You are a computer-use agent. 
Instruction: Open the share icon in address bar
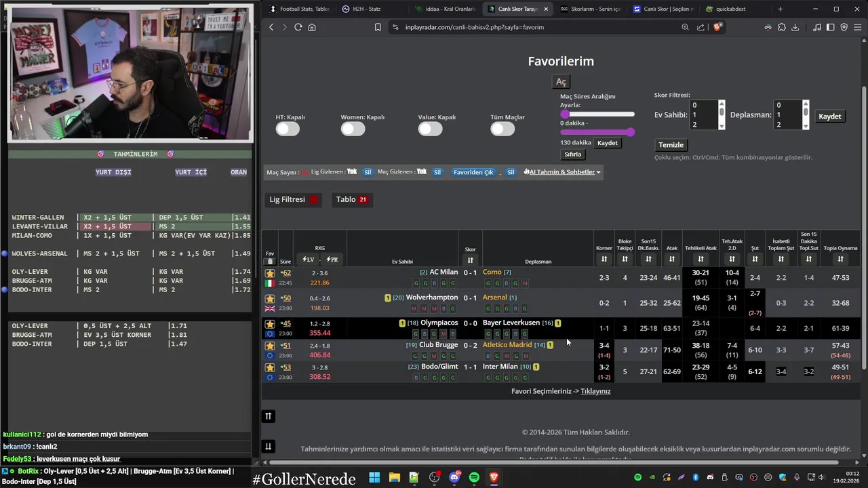pos(701,27)
